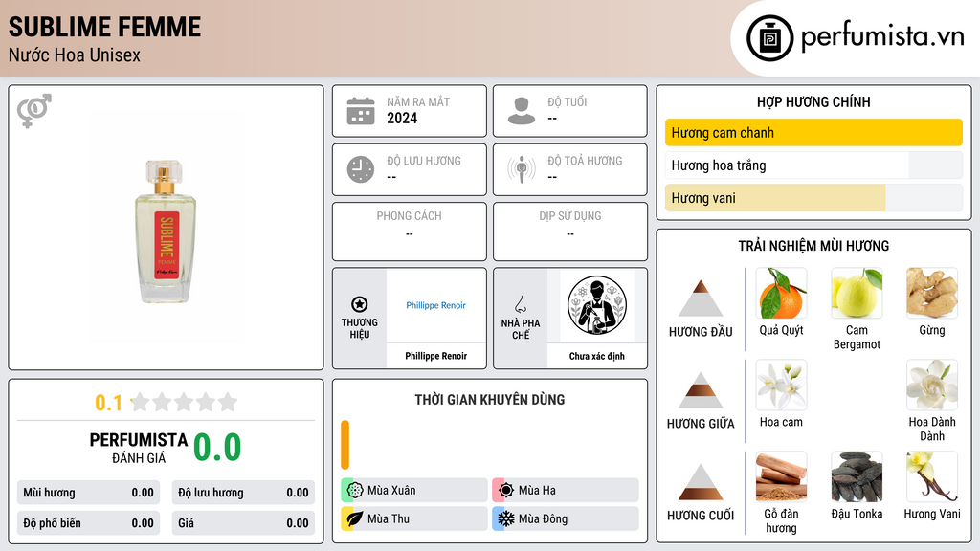Click the Hương vani accord bar
Viewport: 980px width, 551px height.
coord(813,197)
